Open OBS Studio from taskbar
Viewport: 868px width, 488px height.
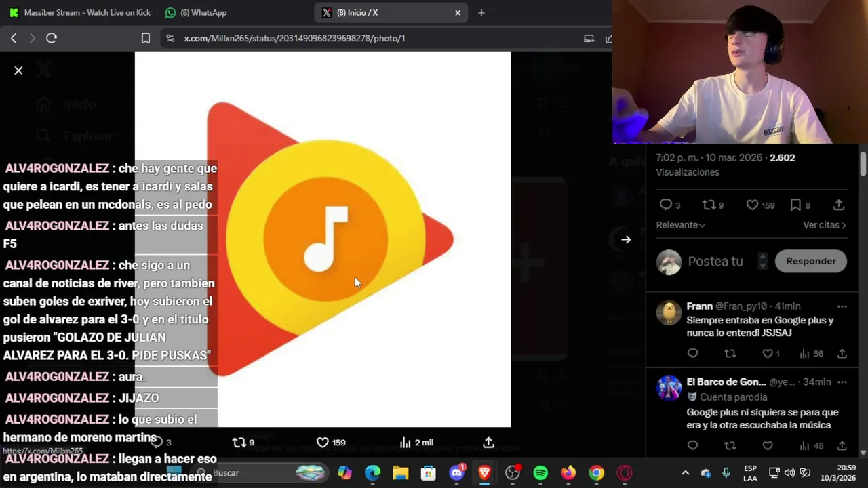[512, 473]
